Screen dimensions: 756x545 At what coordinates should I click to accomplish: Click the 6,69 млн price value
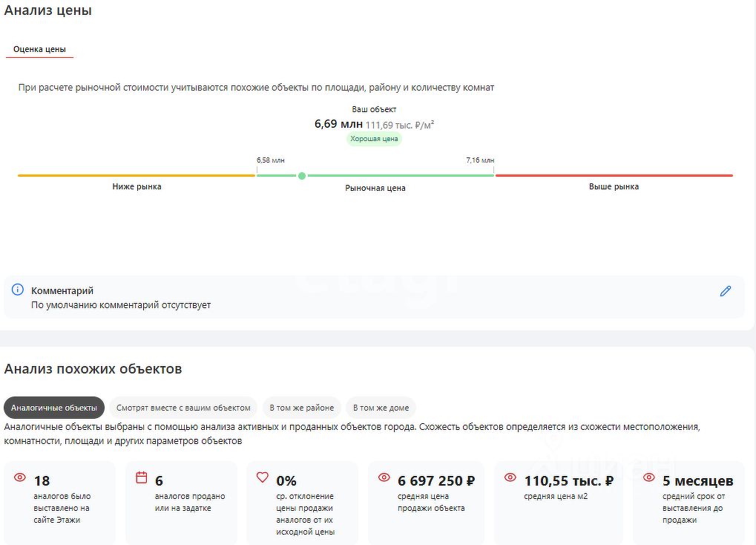(338, 124)
